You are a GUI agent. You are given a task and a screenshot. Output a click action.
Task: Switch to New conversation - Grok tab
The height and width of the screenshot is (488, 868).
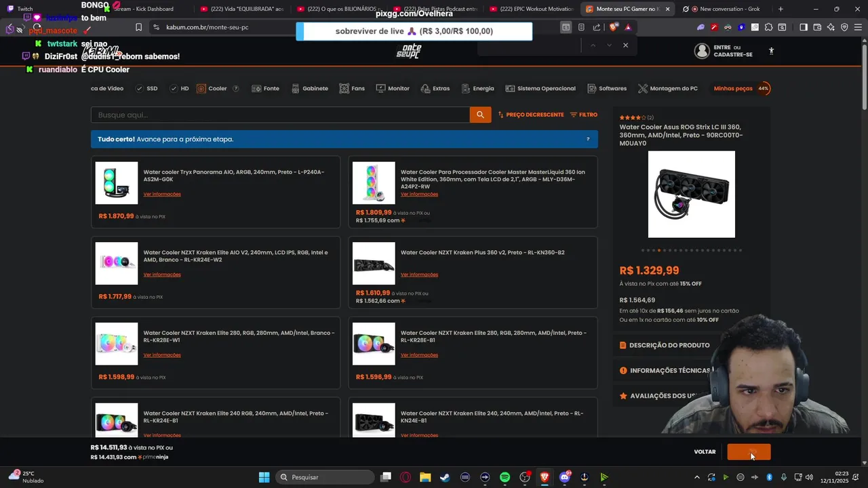pyautogui.click(x=722, y=9)
